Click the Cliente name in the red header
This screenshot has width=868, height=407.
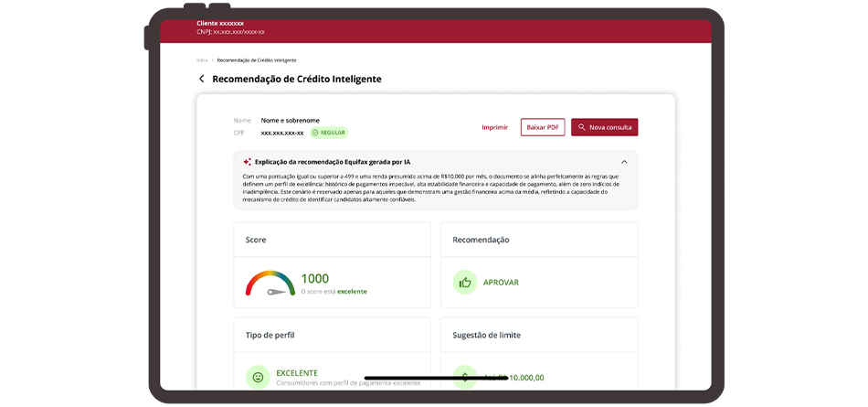tap(220, 23)
